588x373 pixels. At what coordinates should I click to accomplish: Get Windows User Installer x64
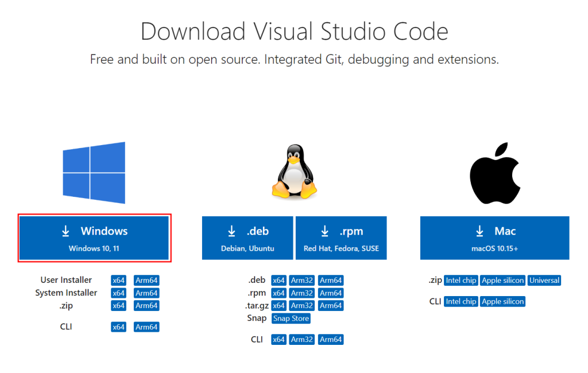coord(118,281)
